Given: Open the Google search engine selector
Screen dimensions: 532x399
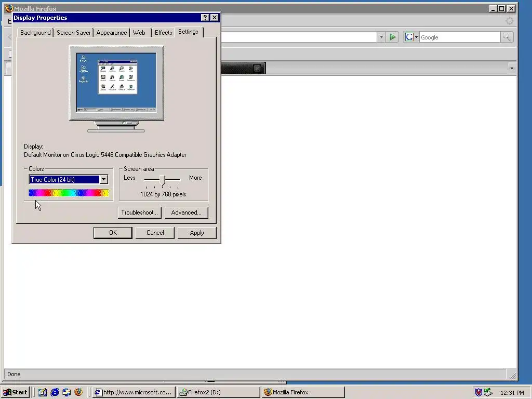Looking at the screenshot, I should coord(411,37).
